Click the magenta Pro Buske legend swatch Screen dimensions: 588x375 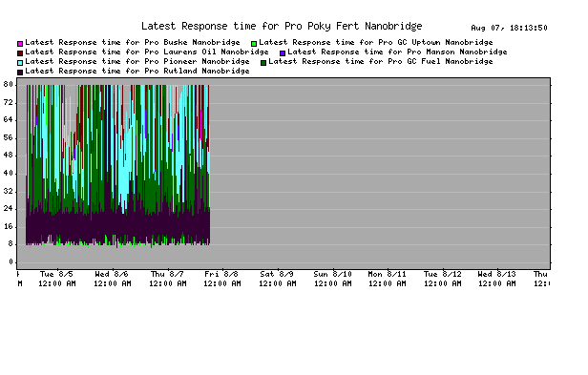[x=20, y=44]
